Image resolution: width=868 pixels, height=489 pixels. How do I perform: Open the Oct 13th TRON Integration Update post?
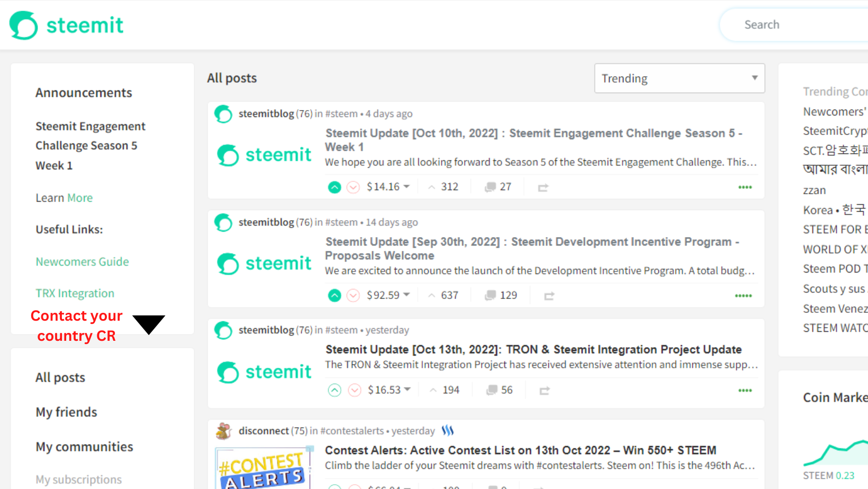[534, 350]
